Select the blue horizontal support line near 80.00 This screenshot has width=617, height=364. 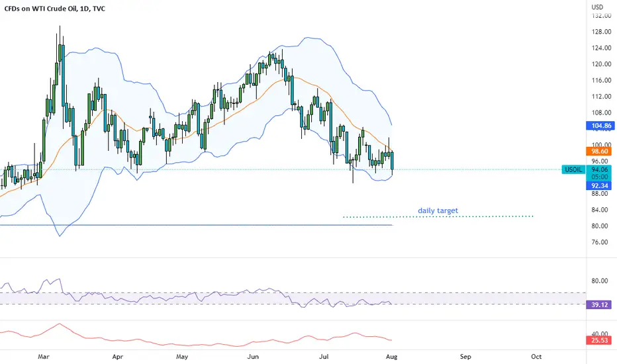pos(196,225)
